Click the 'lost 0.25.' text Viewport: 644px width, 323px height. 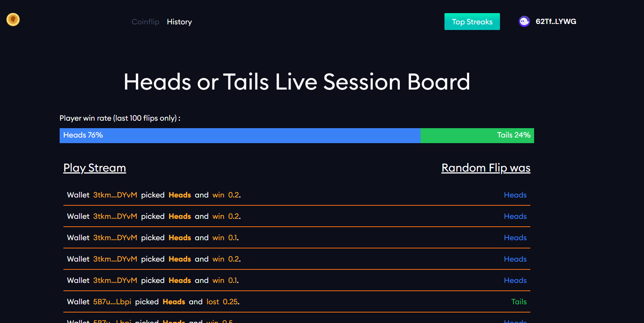click(223, 302)
